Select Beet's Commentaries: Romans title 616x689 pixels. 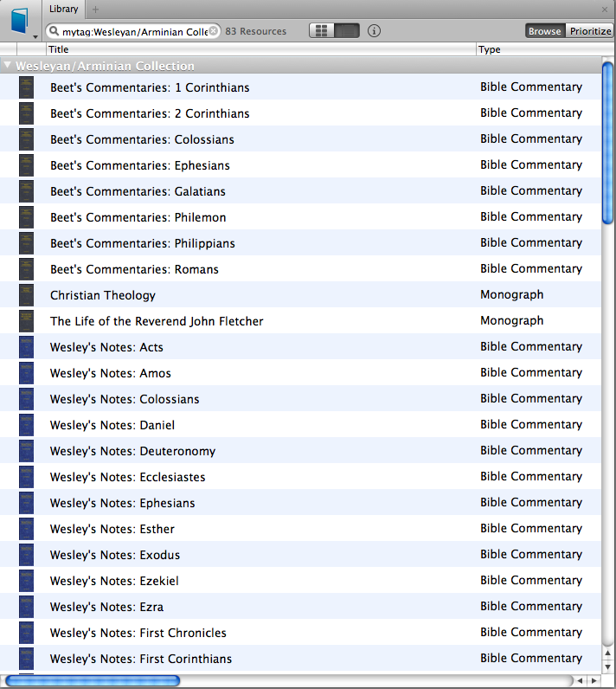click(x=134, y=269)
